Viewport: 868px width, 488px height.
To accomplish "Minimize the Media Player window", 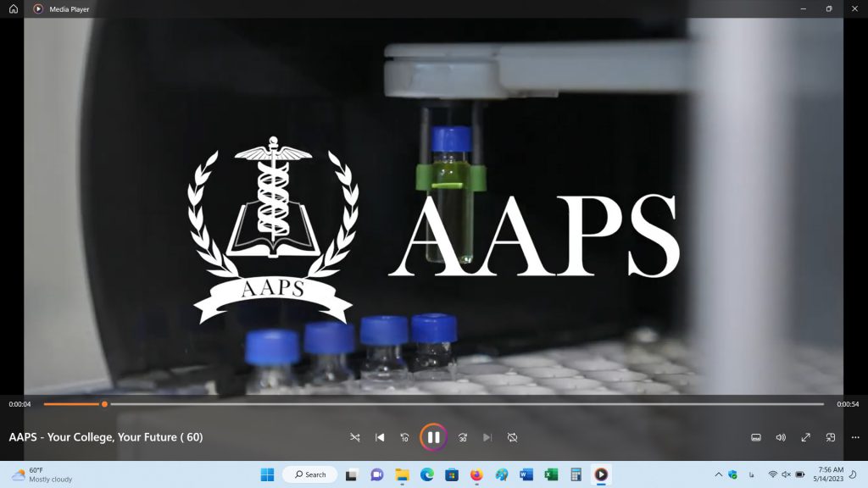I will (804, 8).
